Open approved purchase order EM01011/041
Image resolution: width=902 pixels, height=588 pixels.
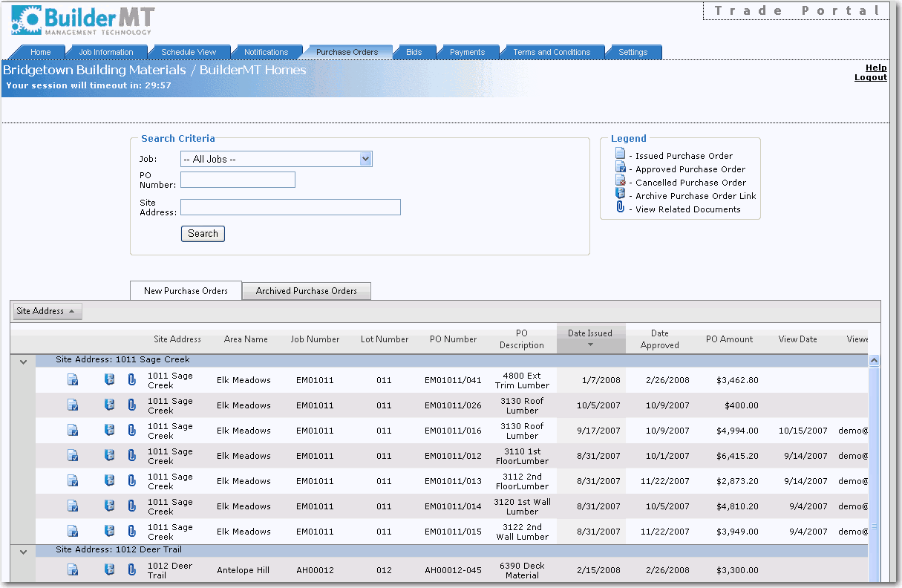point(73,380)
